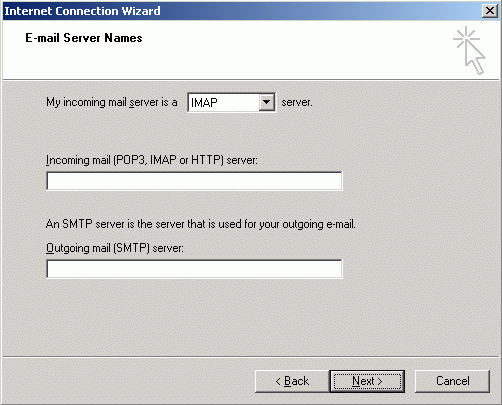Viewport: 502px width, 405px height.
Task: Click the wizard cursor sparkle icon
Action: click(469, 50)
